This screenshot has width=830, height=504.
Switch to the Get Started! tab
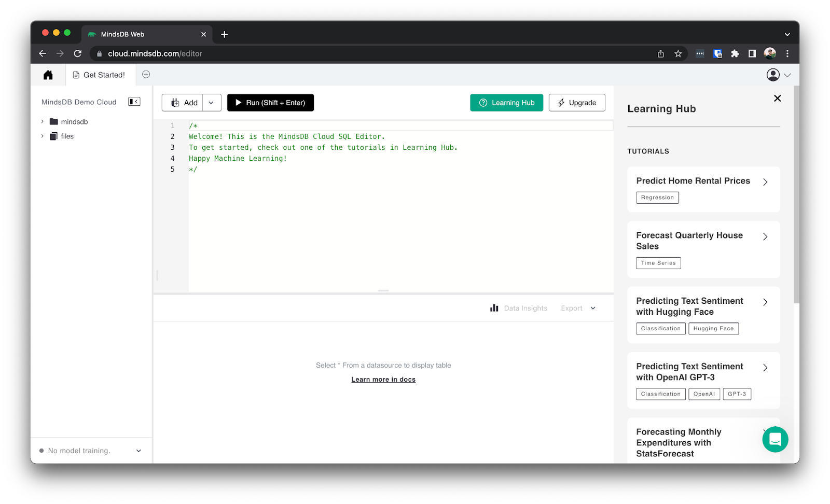point(100,75)
